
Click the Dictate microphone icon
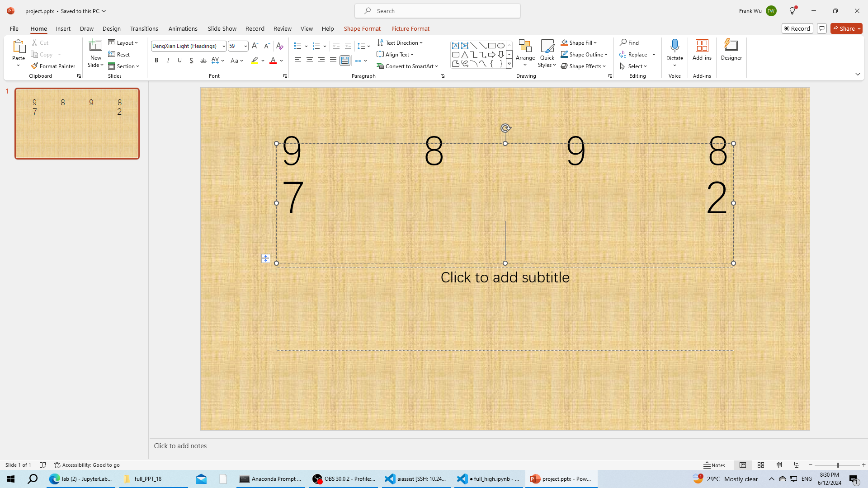click(675, 46)
